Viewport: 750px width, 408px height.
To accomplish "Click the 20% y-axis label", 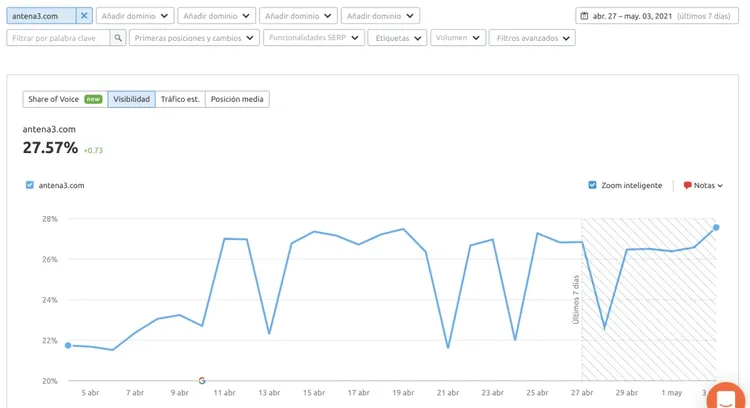I will click(x=50, y=381).
